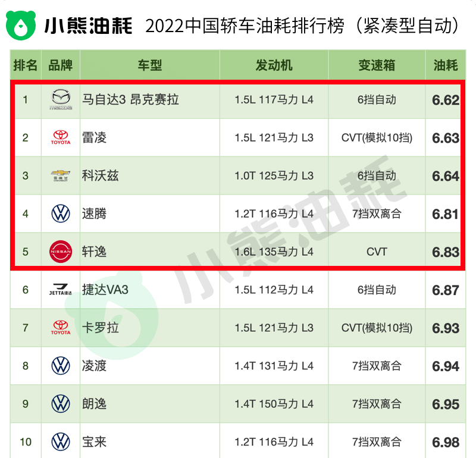Click the green bear logo icon
This screenshot has height=458, width=476.
pos(21,25)
